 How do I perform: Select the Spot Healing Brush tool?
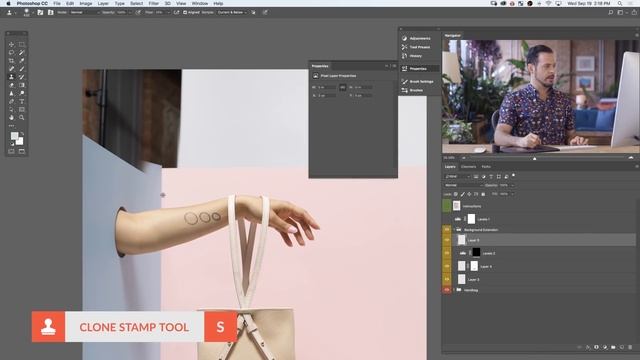pyautogui.click(x=11, y=69)
